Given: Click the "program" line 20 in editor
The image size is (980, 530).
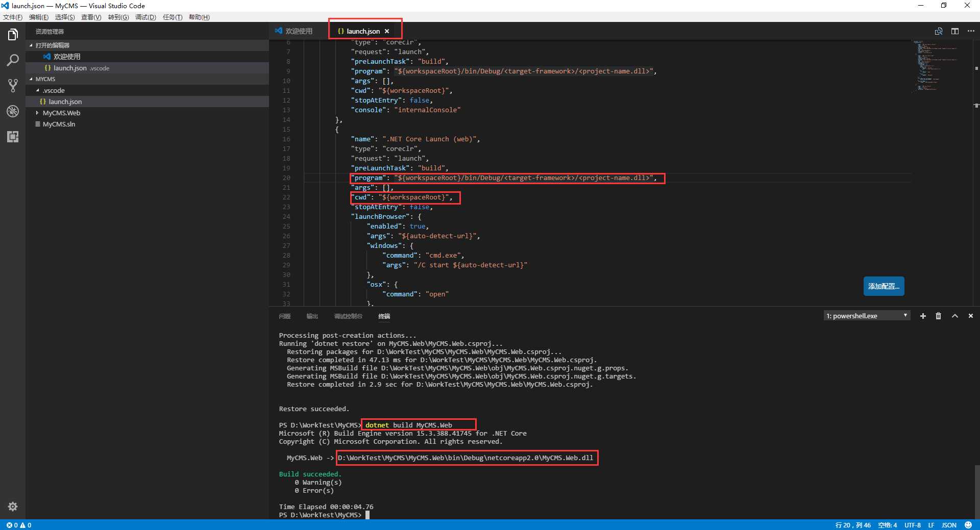Looking at the screenshot, I should (504, 178).
